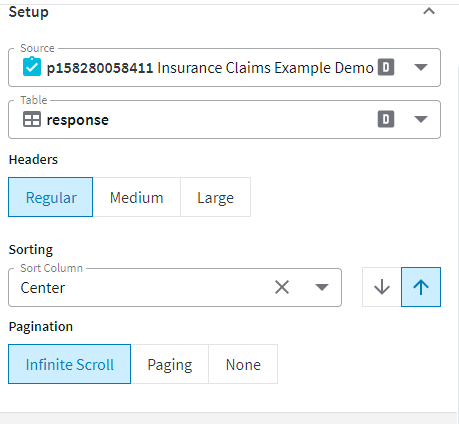Select Medium header size
Viewport: 459px width, 424px height.
(x=137, y=197)
